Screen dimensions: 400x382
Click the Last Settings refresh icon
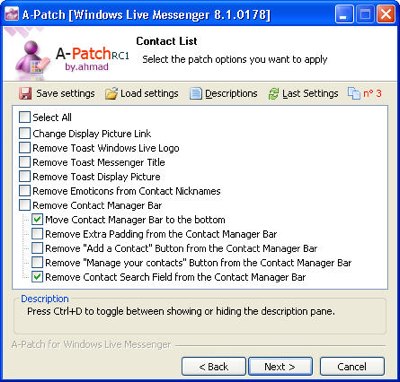pyautogui.click(x=273, y=94)
